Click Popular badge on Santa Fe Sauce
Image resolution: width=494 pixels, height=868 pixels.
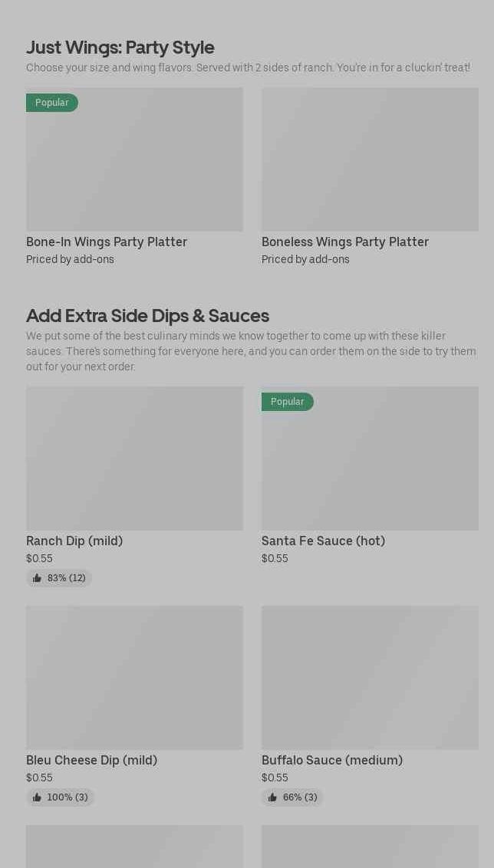point(288,402)
